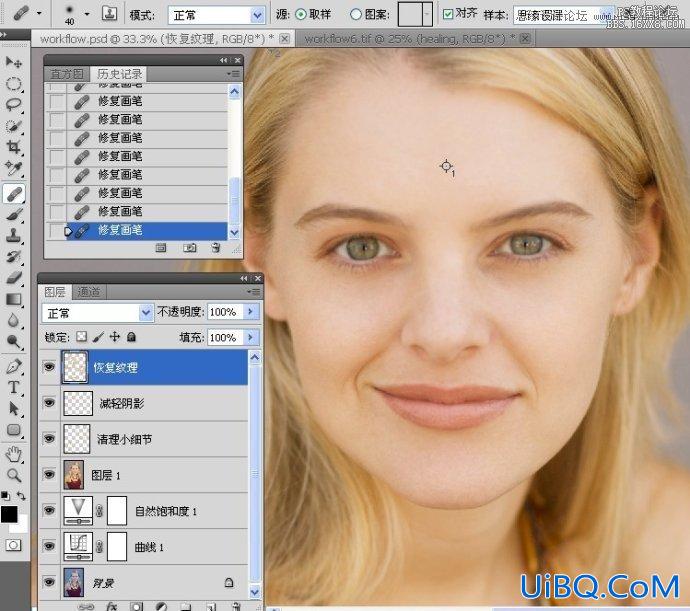The width and height of the screenshot is (690, 611).
Task: Select the Hand tool
Action: (x=14, y=454)
